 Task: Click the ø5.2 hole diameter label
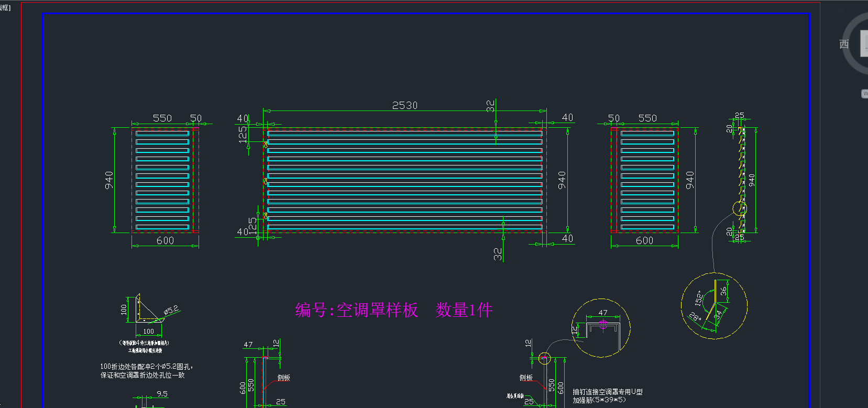pos(171,310)
